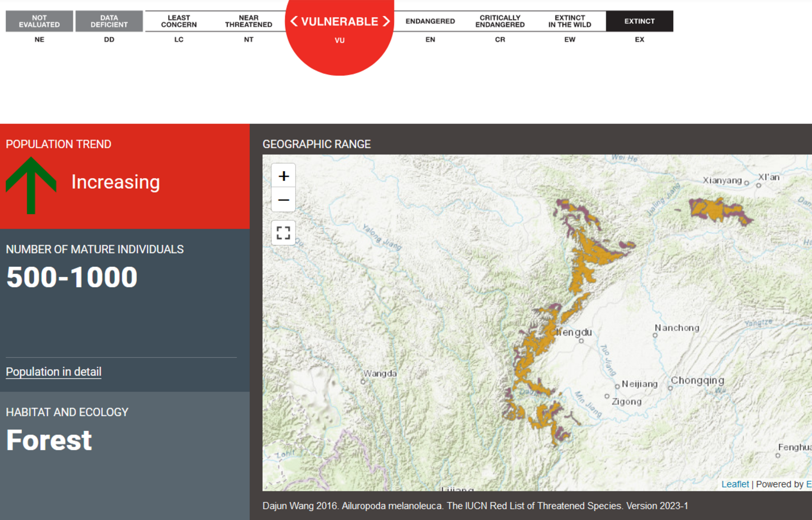The image size is (812, 520).
Task: Click the right chevron beside VULNERABLE
Action: tap(386, 21)
